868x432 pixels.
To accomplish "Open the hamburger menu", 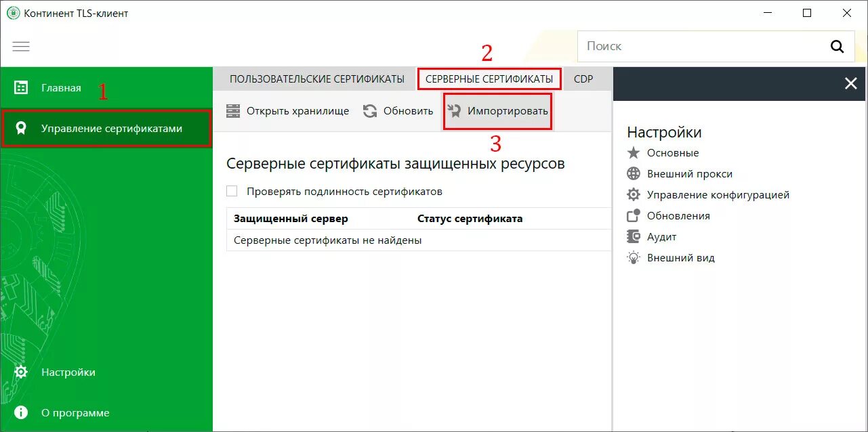I will [x=21, y=46].
